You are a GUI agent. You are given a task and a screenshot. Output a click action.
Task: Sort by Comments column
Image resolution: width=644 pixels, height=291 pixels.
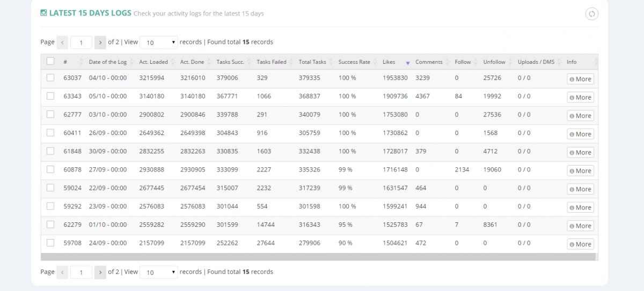point(429,62)
